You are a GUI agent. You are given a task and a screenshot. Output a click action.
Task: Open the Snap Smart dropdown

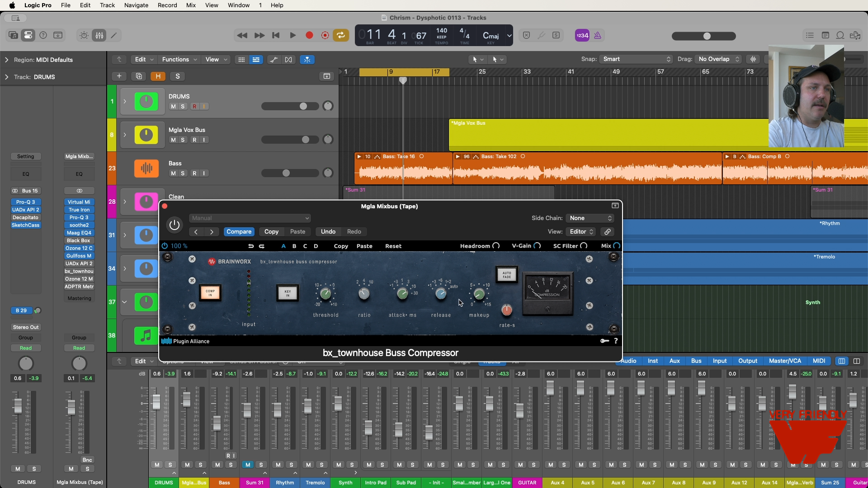(636, 59)
